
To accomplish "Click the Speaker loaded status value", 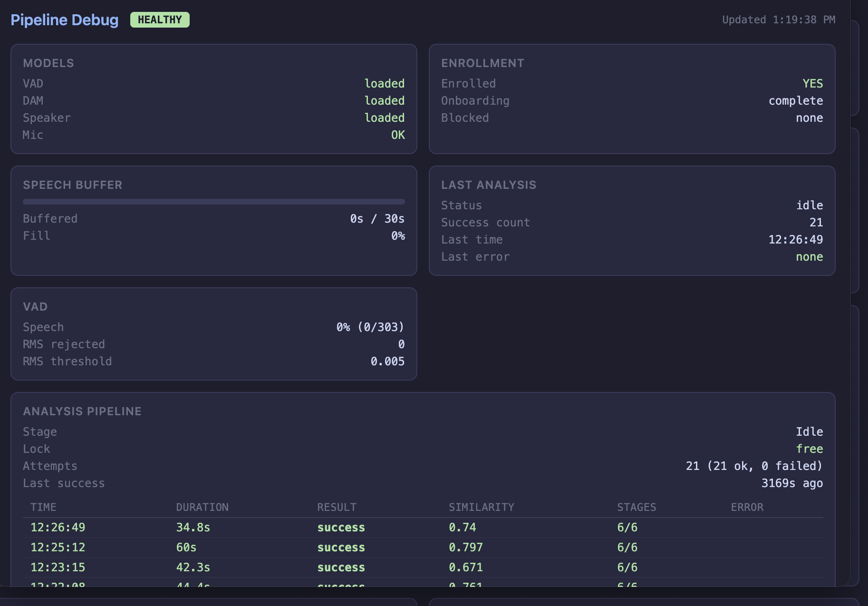I will [385, 118].
